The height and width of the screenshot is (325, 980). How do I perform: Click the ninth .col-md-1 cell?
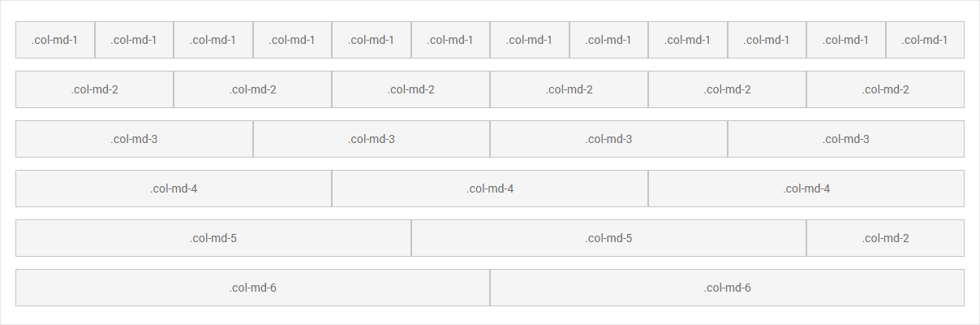click(688, 40)
